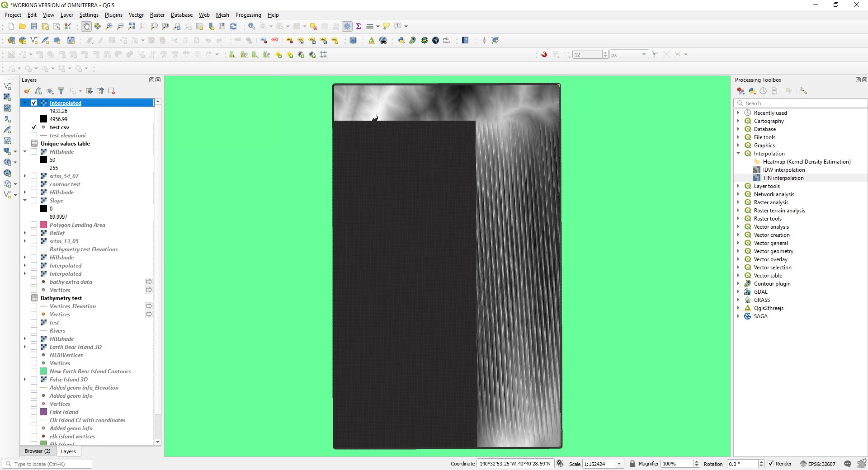This screenshot has width=868, height=470.
Task: Expand Recently used in Processing Toolbox
Action: 738,113
